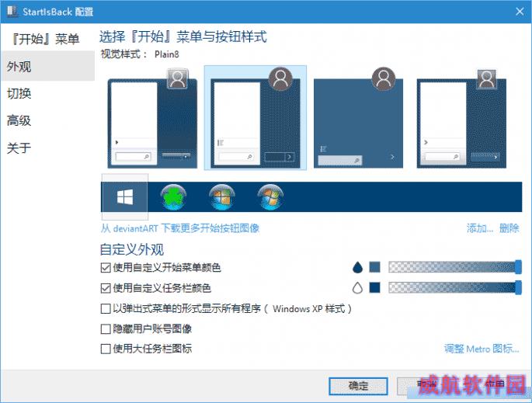Enable 隐藏用户账号图像 checkbox
Screen dimensions: 532x403
pyautogui.click(x=106, y=328)
